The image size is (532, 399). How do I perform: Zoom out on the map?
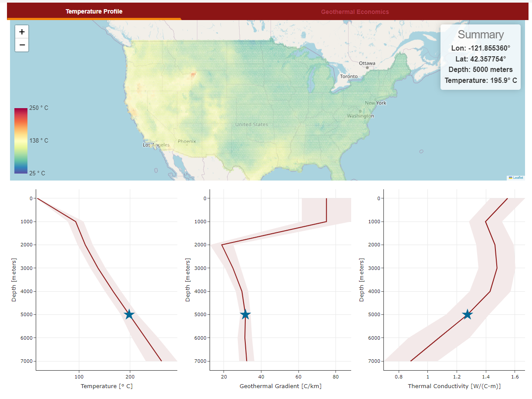[21, 45]
